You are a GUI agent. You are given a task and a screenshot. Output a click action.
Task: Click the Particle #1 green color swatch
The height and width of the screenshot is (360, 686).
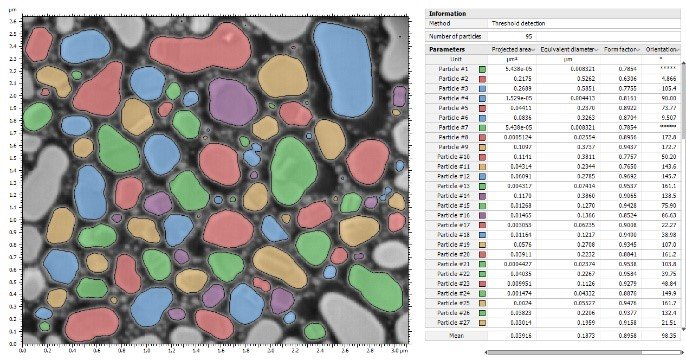[482, 69]
